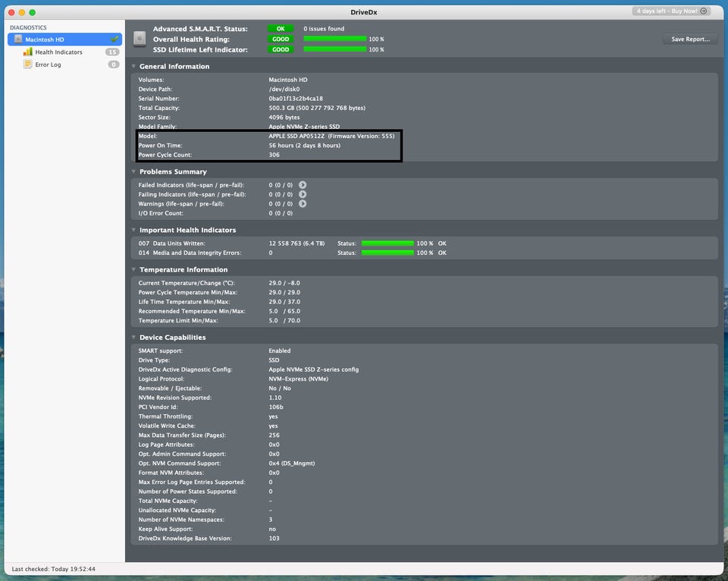Click the arrow next to Warnings count
Image resolution: width=728 pixels, height=581 pixels.
click(303, 203)
